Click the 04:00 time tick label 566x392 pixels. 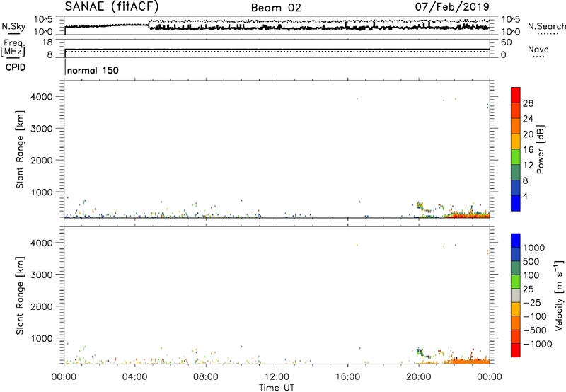click(135, 377)
